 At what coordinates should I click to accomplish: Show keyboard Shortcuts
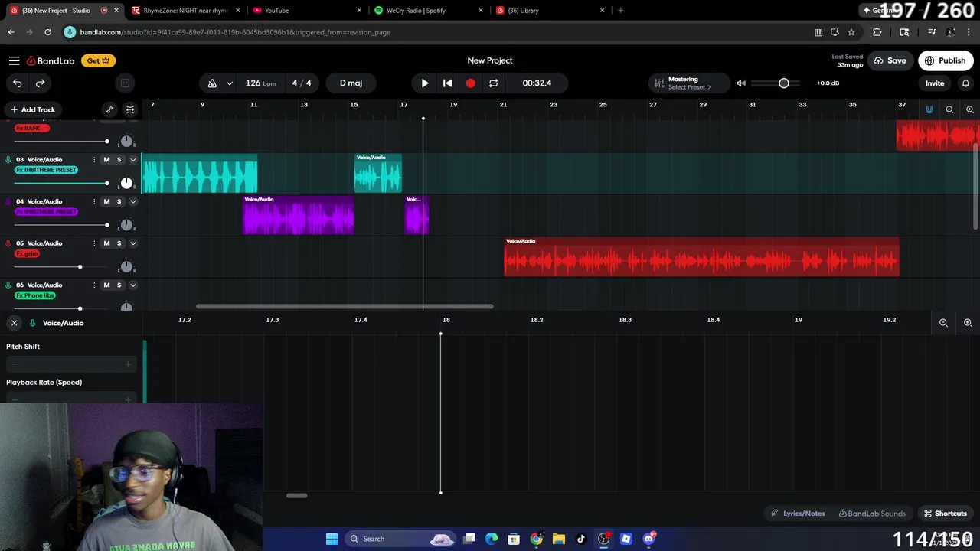[x=946, y=514]
